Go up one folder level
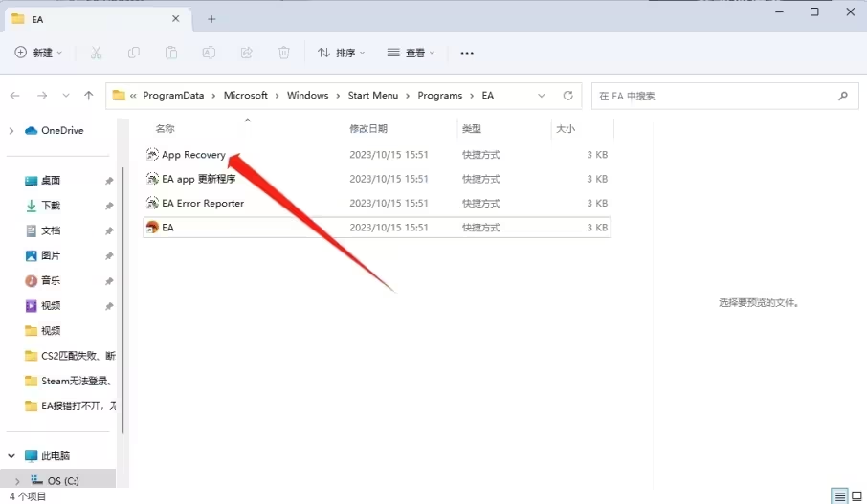This screenshot has width=867, height=504. pos(88,96)
